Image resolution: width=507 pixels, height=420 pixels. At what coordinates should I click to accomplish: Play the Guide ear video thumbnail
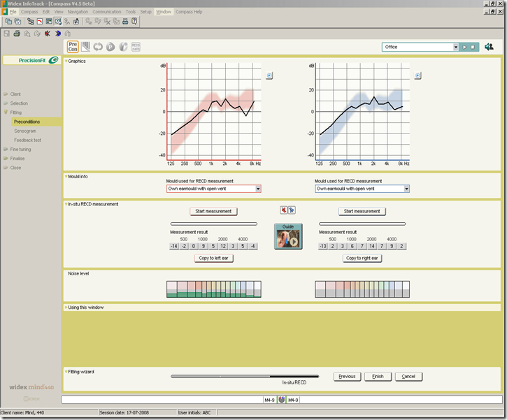288,236
